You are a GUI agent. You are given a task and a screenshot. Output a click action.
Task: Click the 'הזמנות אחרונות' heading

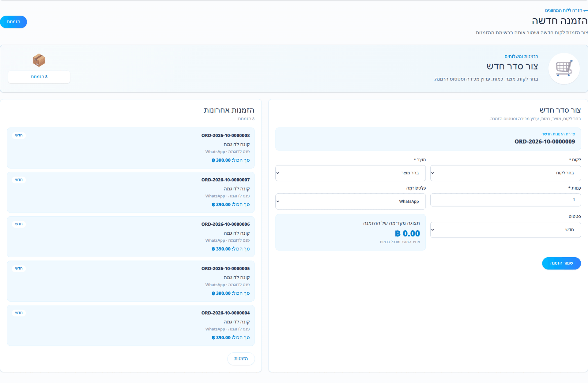coord(229,110)
